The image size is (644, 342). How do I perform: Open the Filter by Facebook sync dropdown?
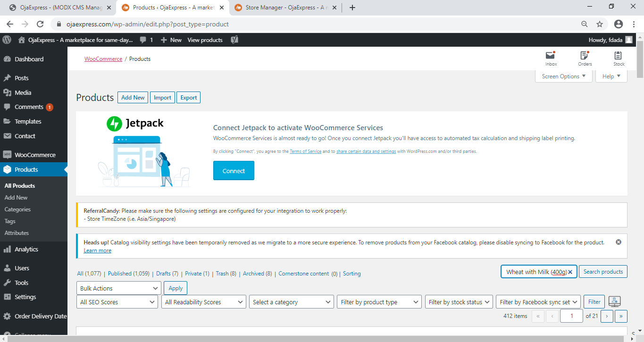coord(538,302)
